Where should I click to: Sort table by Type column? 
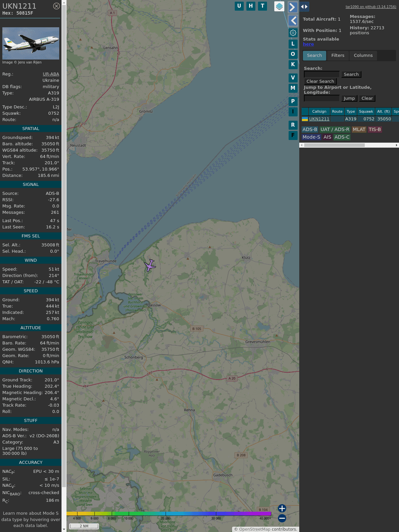[351, 112]
